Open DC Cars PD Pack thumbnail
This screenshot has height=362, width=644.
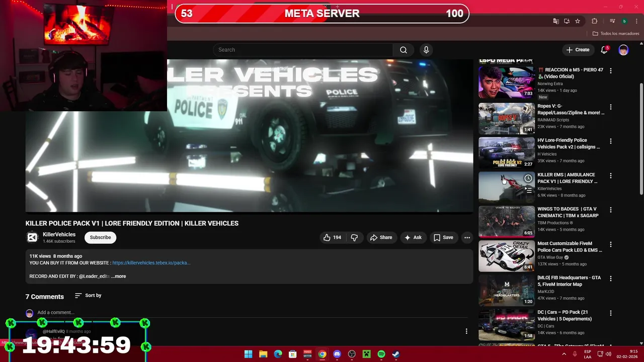coord(507,325)
